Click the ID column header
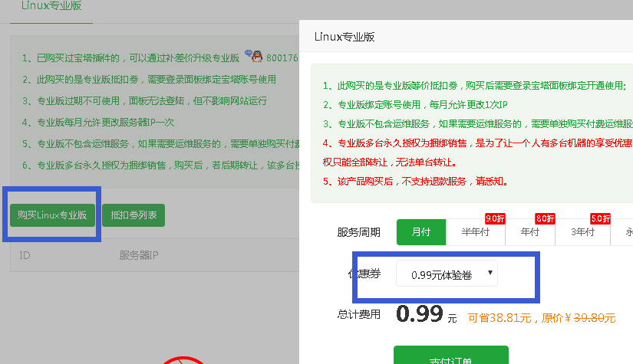This screenshot has height=364, width=633. click(25, 255)
